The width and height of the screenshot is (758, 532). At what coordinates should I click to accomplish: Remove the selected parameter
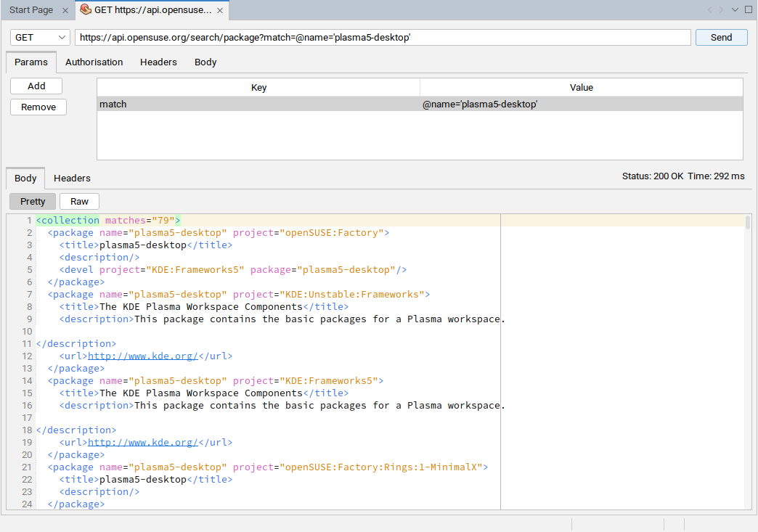click(38, 107)
